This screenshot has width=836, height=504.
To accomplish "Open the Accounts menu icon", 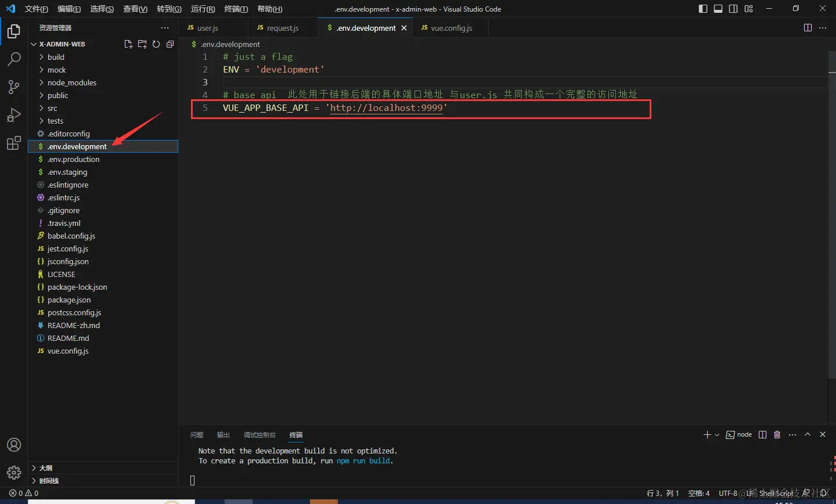I will tap(14, 445).
